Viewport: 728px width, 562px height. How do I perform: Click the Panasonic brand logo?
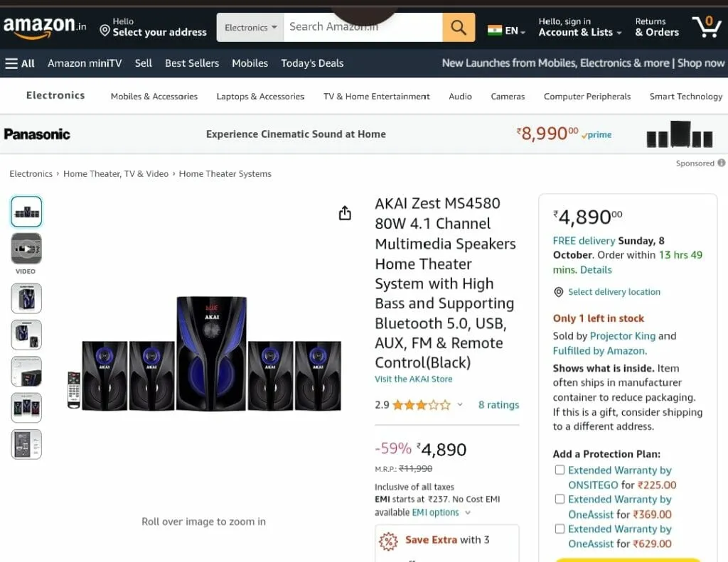point(37,134)
